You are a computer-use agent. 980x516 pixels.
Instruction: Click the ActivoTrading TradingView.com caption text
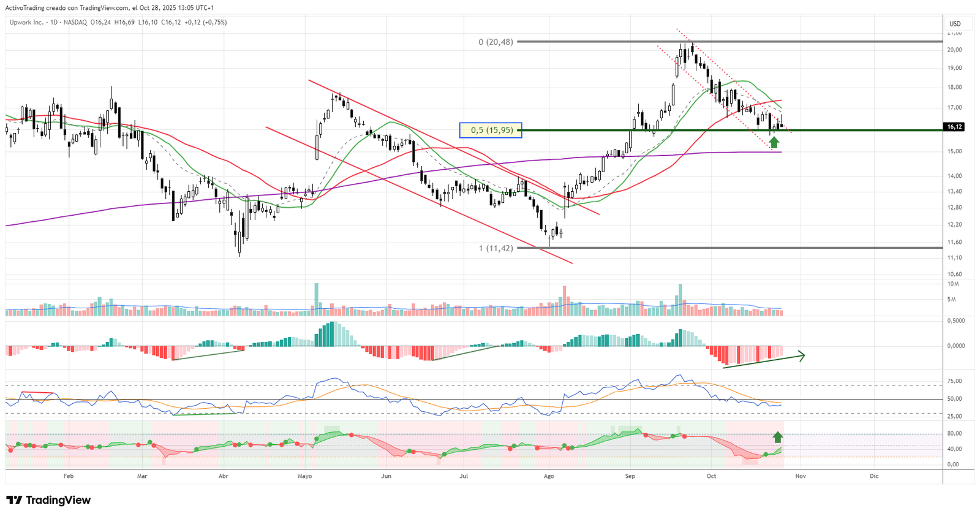click(x=110, y=8)
